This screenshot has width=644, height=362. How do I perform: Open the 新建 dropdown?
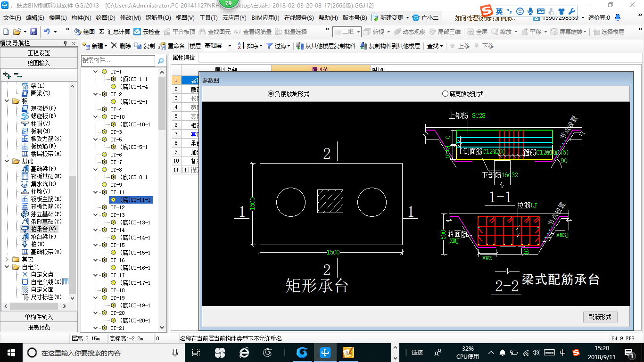(95, 46)
